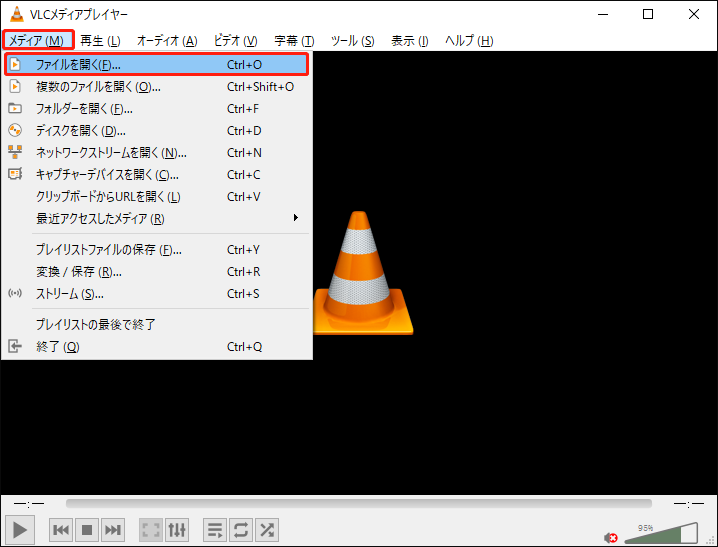This screenshot has height=547, width=718.
Task: Select 終了 (Q) to quit VLC
Action: point(157,347)
